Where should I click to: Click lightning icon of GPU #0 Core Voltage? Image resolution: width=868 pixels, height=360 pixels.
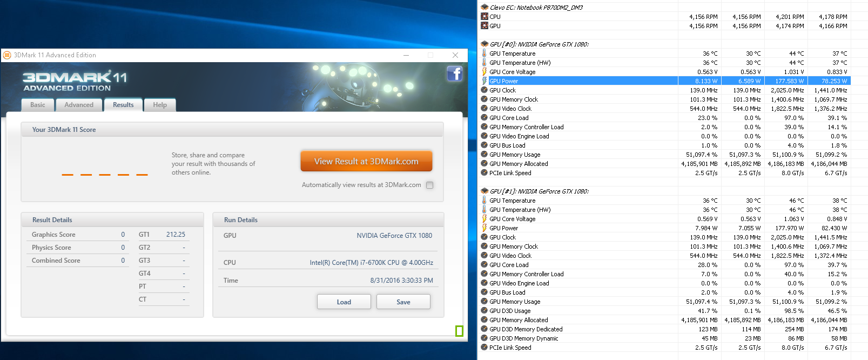485,72
